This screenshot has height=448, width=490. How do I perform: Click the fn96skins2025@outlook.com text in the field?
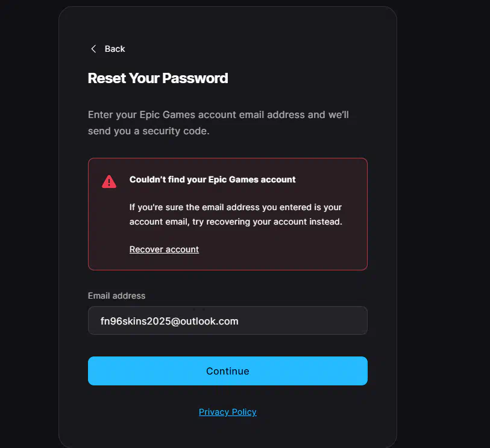click(x=169, y=321)
